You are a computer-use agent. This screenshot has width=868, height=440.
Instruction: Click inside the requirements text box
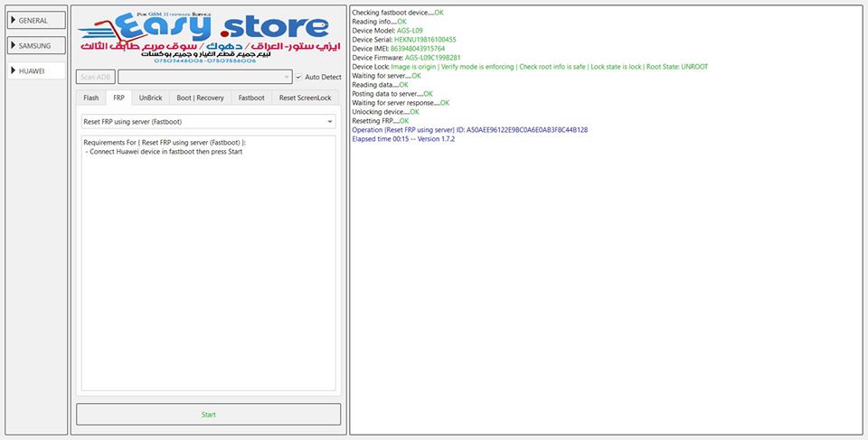[x=208, y=264]
